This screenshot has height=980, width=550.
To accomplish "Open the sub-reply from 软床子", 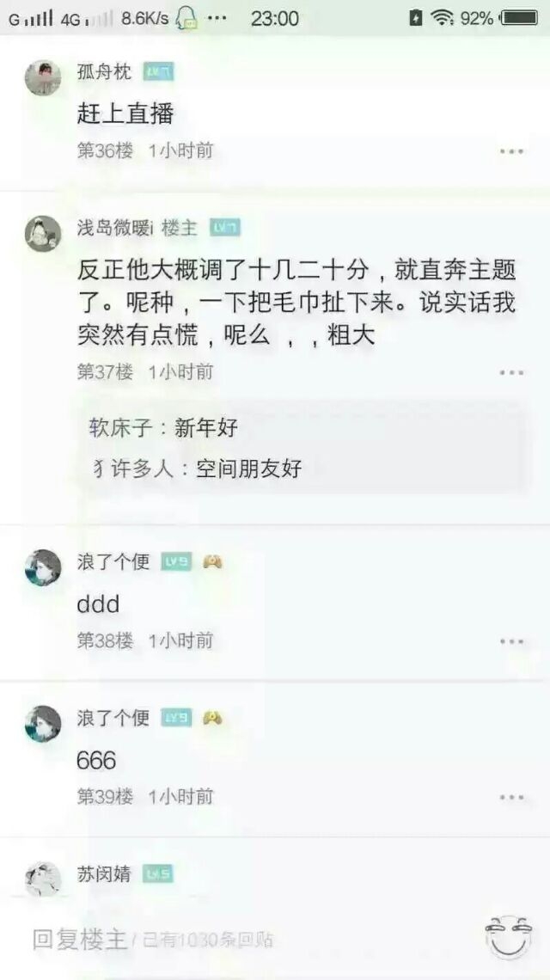I will pos(164,428).
